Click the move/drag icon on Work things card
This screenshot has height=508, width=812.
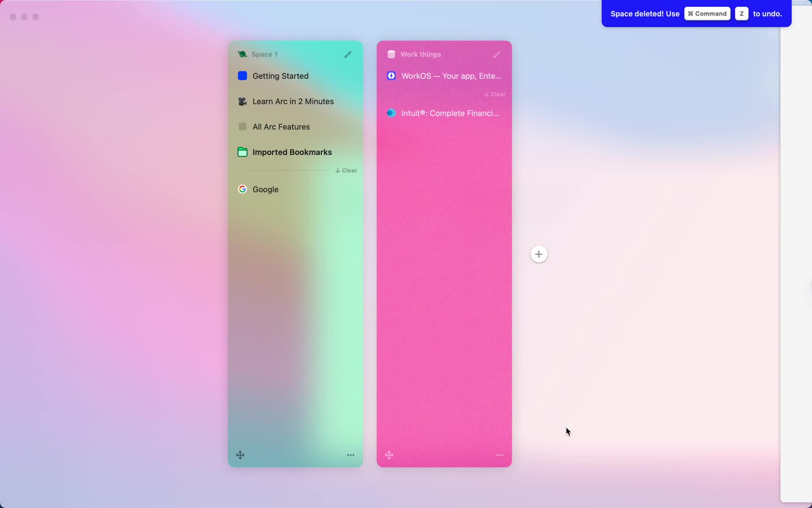click(390, 455)
